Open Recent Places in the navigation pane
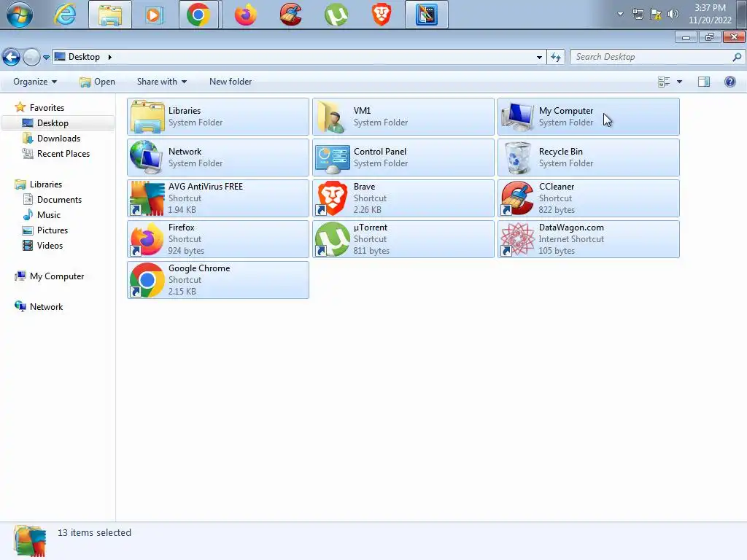 point(63,153)
